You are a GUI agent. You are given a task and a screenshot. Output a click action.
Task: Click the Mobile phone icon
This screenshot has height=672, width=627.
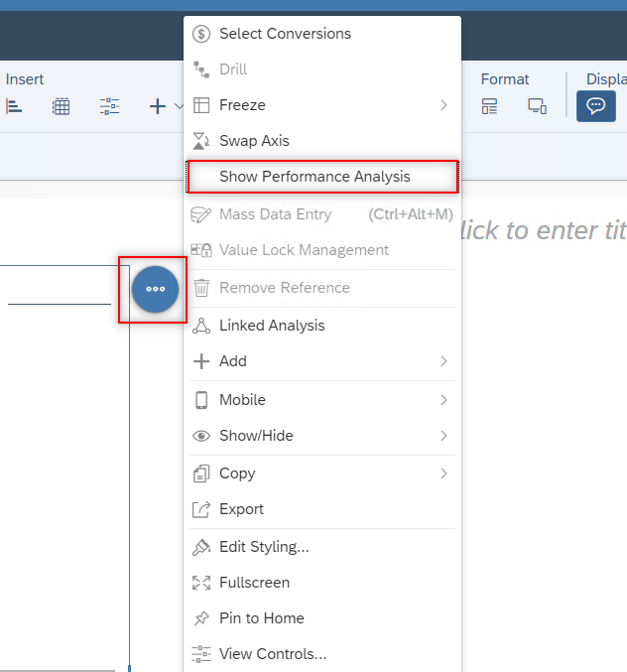(x=201, y=400)
